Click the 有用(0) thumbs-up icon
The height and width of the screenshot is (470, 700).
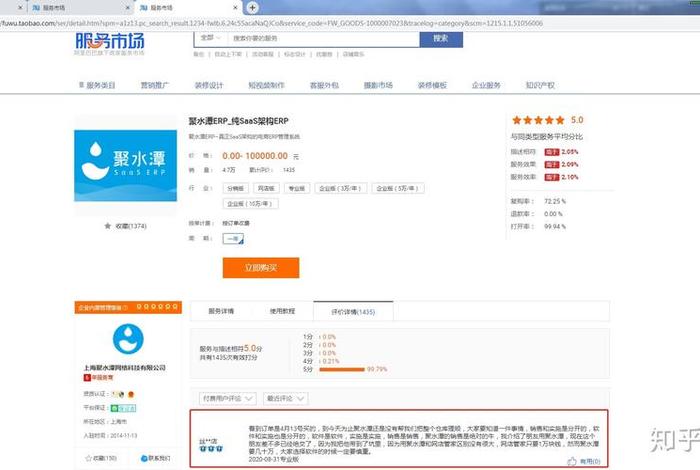click(572, 461)
